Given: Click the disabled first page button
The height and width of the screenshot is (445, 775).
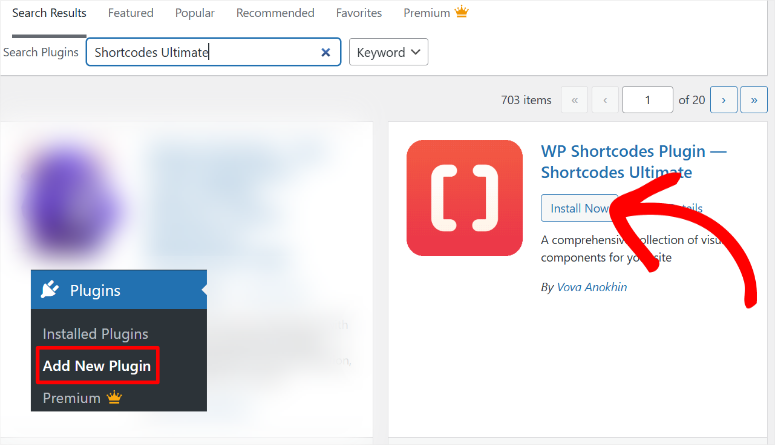Looking at the screenshot, I should 574,100.
